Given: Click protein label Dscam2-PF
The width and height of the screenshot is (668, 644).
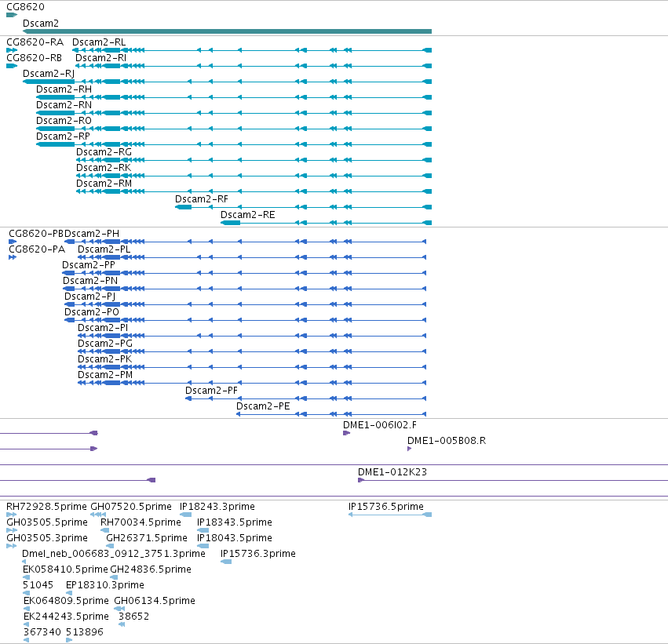Looking at the screenshot, I should (x=211, y=391).
